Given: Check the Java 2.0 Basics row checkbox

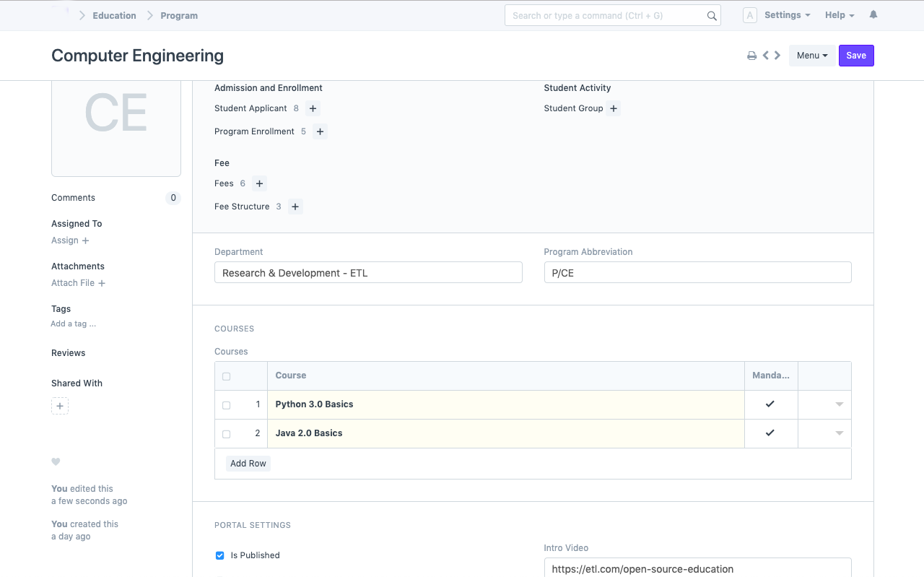Looking at the screenshot, I should [x=226, y=434].
